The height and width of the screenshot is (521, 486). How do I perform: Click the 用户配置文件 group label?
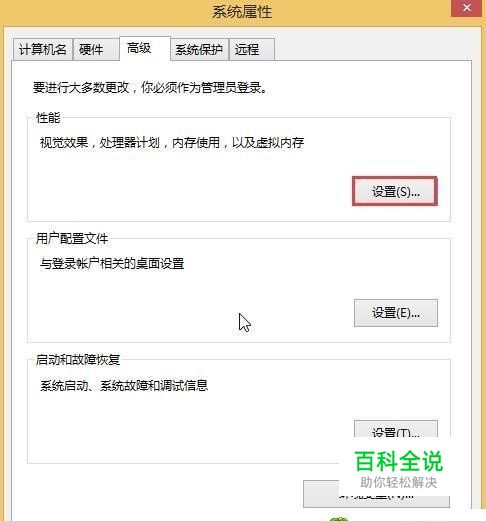72,239
